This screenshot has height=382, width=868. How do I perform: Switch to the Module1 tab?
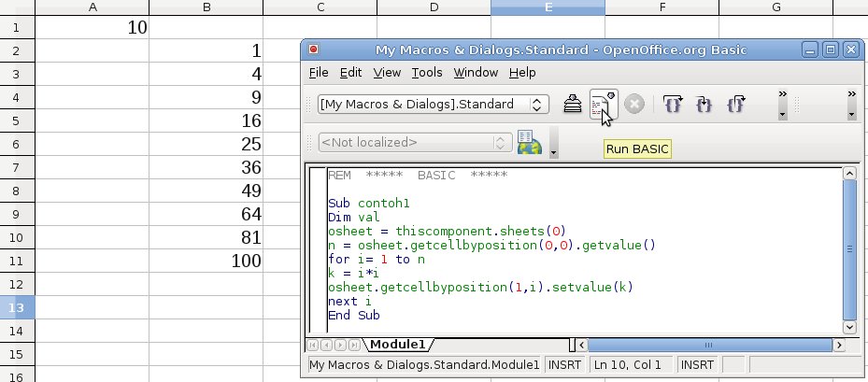pos(400,345)
